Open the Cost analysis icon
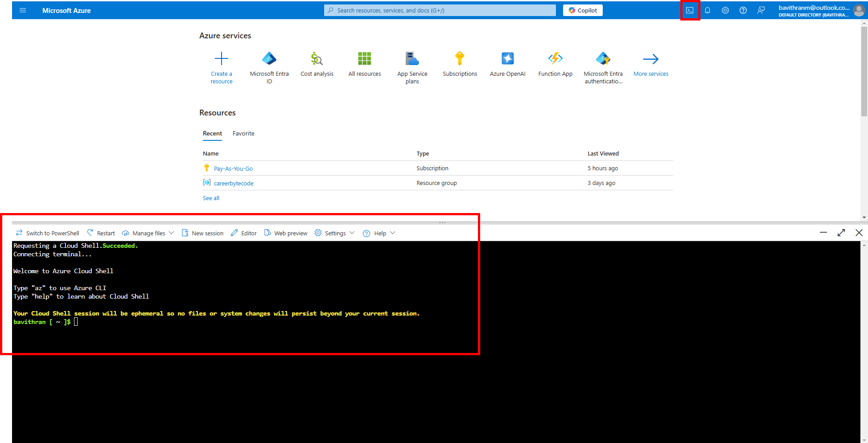 point(317,58)
